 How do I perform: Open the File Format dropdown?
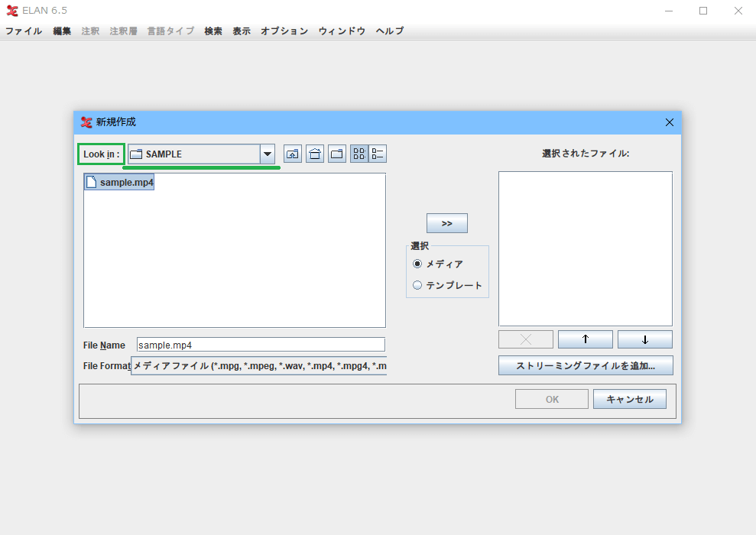pos(259,366)
